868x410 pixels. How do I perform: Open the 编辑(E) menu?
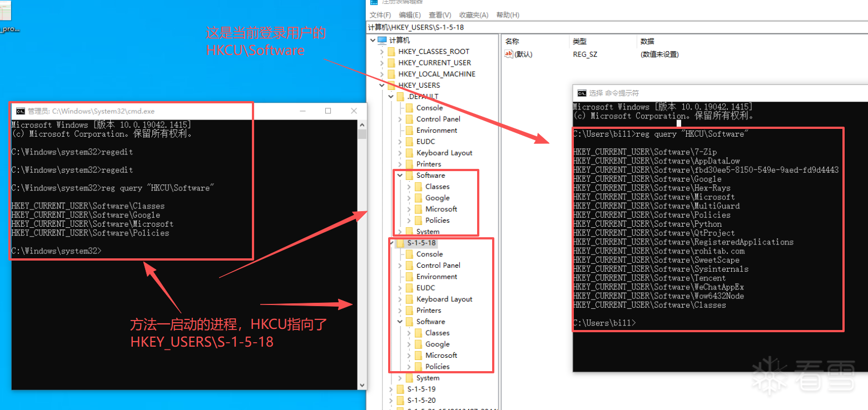coord(410,15)
